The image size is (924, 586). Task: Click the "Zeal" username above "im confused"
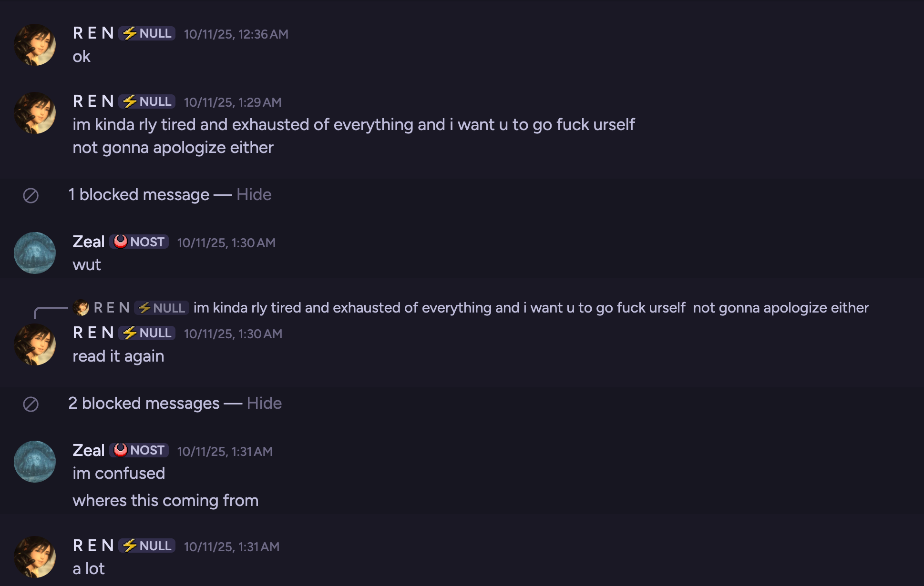point(89,450)
